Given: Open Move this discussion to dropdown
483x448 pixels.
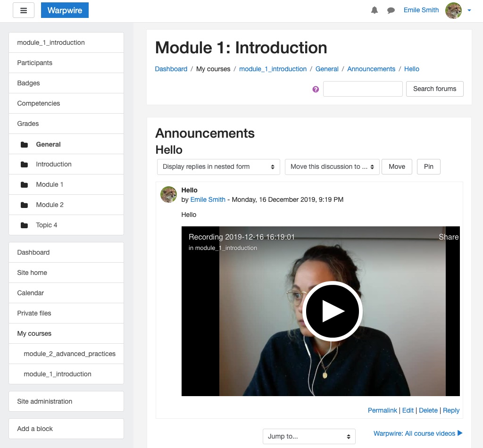Looking at the screenshot, I should pos(332,167).
